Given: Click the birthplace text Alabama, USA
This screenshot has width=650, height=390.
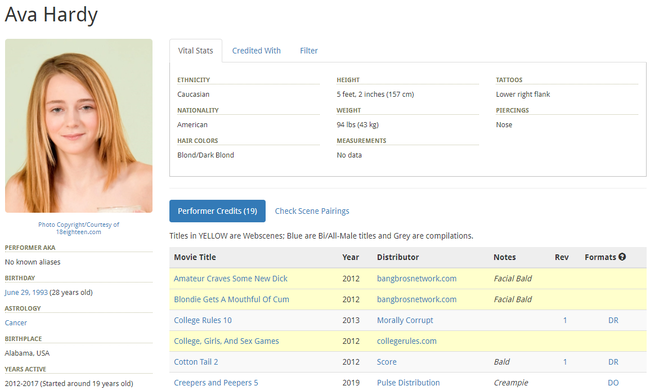Looking at the screenshot, I should 27,353.
